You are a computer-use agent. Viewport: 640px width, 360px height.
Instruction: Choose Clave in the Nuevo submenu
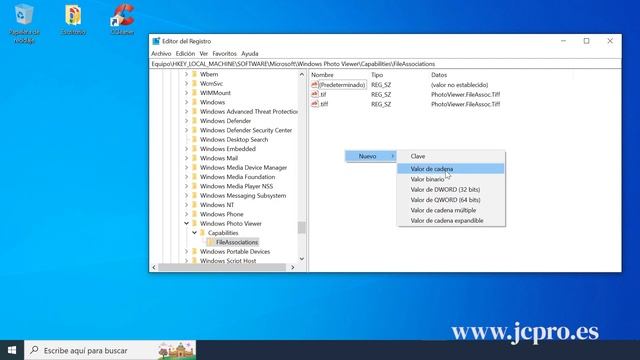pyautogui.click(x=451, y=156)
